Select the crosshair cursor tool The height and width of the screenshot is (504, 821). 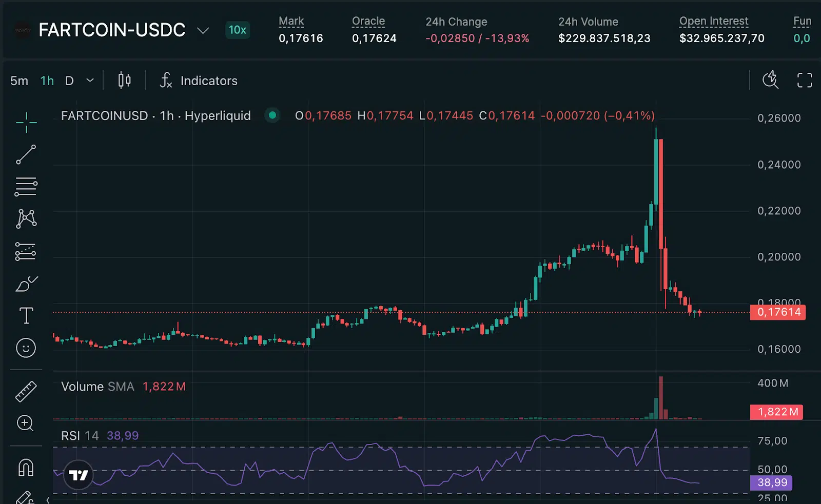25,123
